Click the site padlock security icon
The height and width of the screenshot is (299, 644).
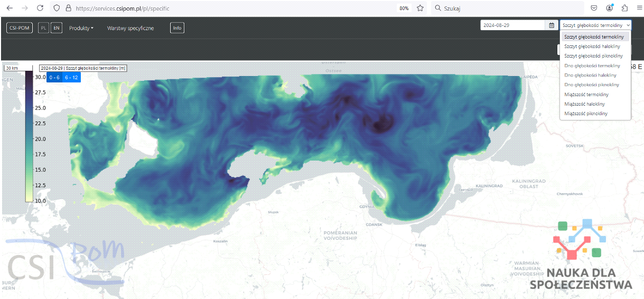click(x=68, y=8)
